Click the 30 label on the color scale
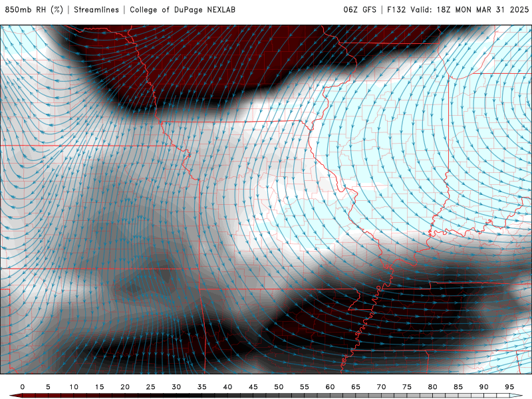 176,387
